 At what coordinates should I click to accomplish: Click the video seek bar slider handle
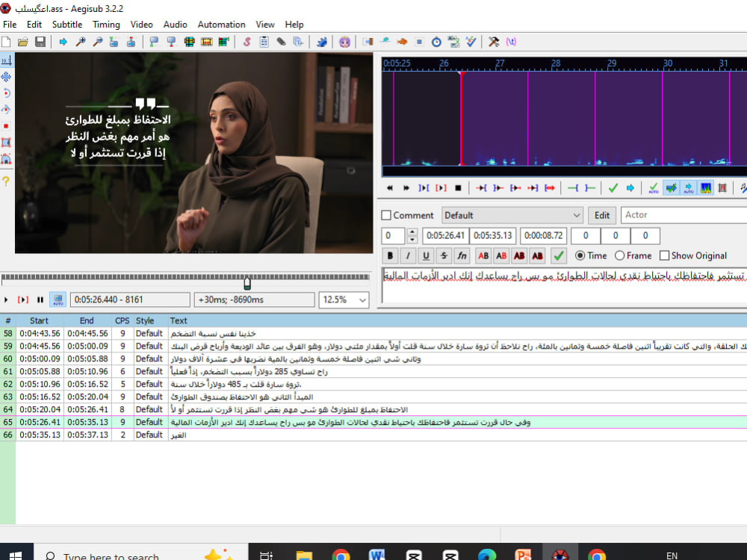click(x=247, y=283)
